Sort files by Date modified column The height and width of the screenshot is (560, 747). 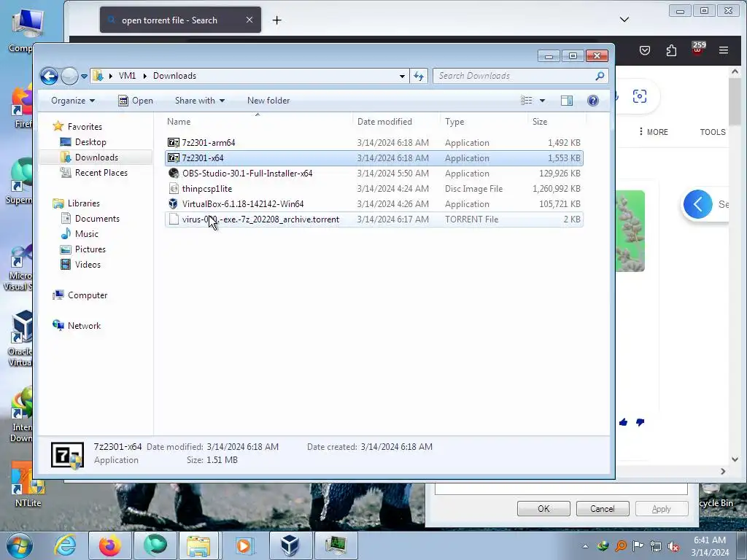(x=397, y=122)
